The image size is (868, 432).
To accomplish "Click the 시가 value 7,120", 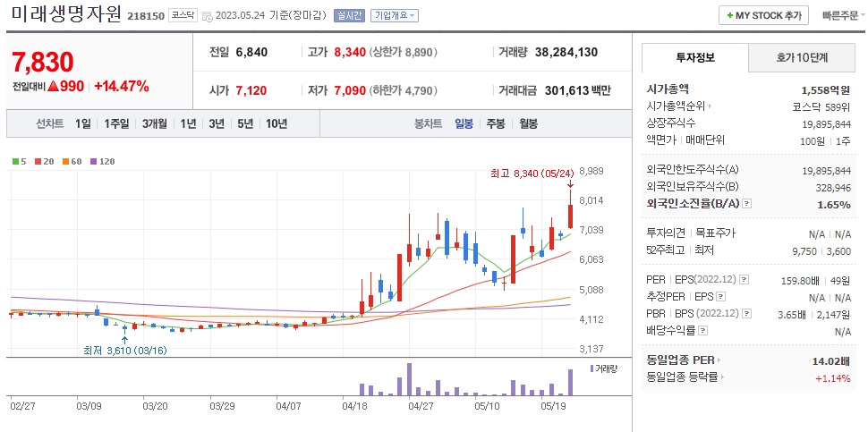I will pos(251,90).
